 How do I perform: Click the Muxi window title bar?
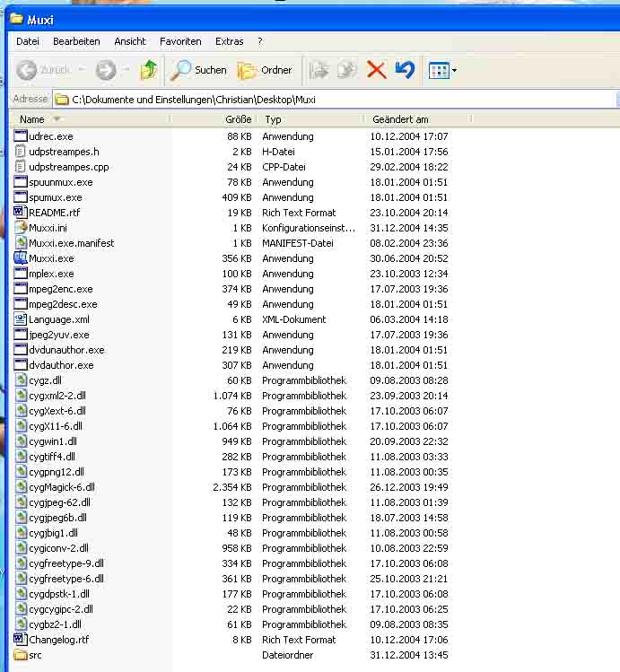point(313,20)
